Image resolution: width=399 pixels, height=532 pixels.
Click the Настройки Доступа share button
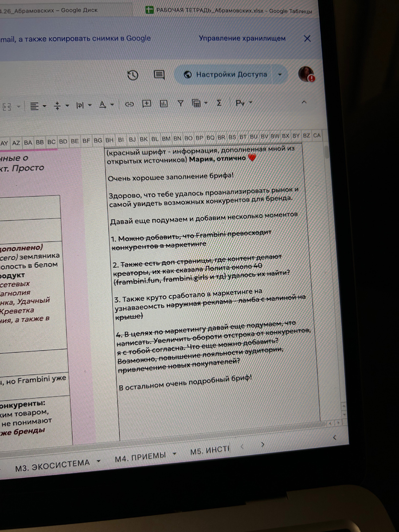[226, 74]
